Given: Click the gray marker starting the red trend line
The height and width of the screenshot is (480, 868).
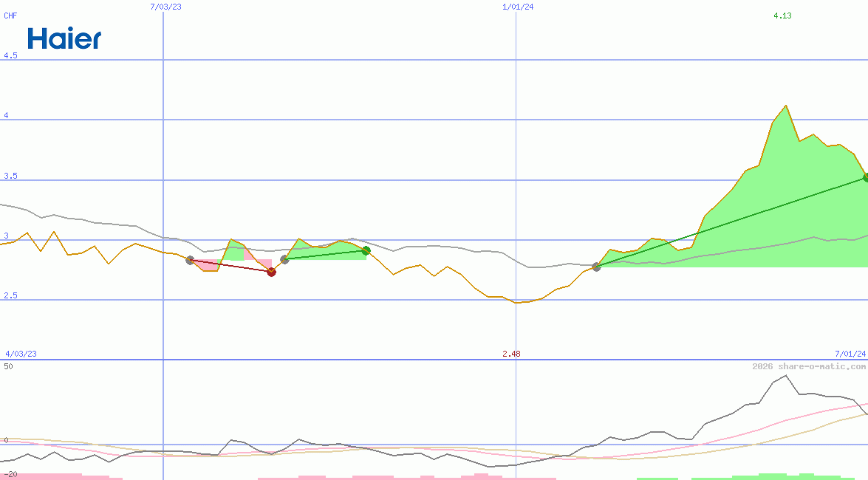Looking at the screenshot, I should coord(190,260).
